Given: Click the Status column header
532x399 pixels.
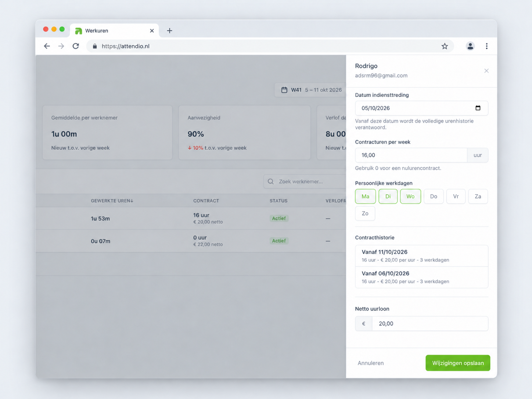Looking at the screenshot, I should point(278,201).
